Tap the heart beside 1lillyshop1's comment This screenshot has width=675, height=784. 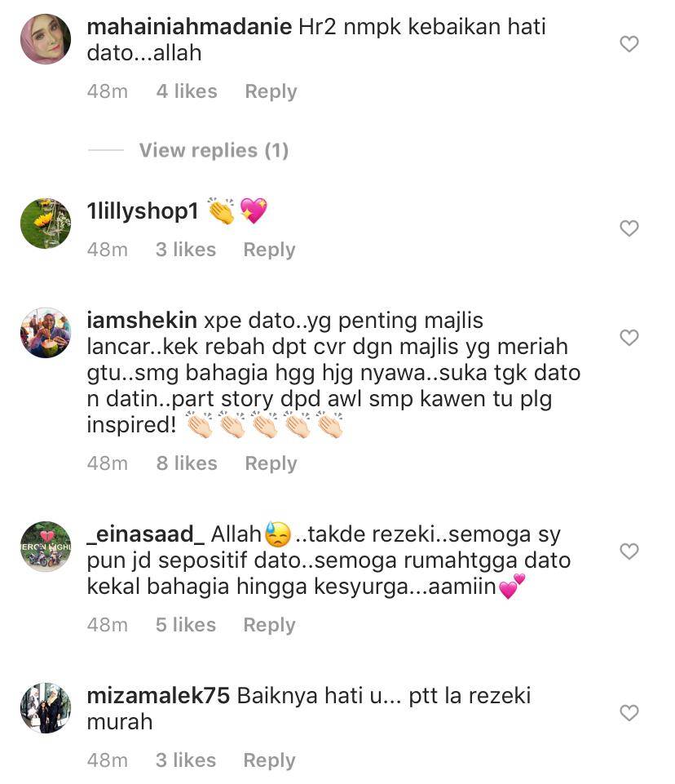(629, 228)
